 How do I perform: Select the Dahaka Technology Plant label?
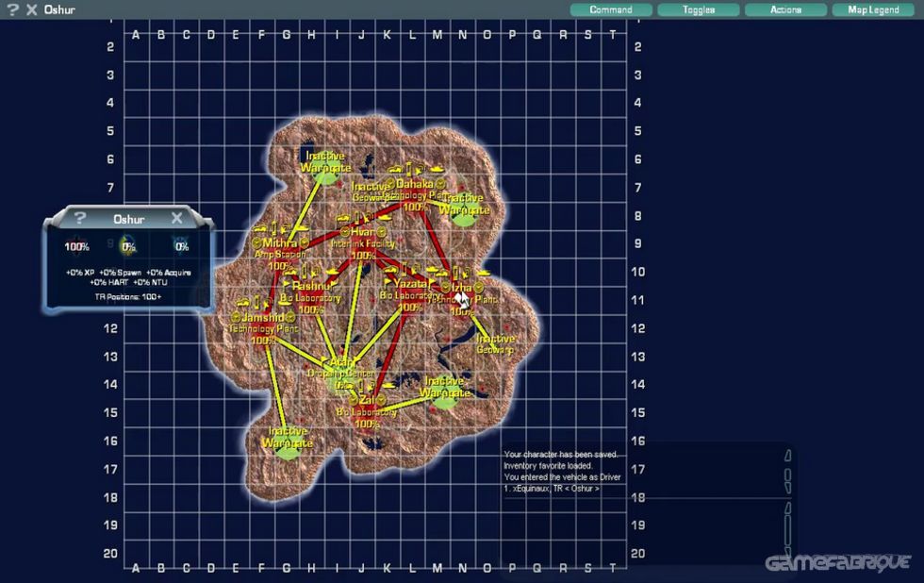[415, 190]
